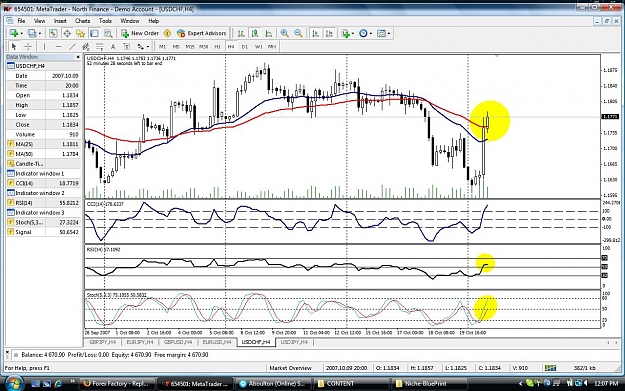Toggle the Market Watch window
Viewport: 625px width, 391px height.
pyautogui.click(x=53, y=33)
